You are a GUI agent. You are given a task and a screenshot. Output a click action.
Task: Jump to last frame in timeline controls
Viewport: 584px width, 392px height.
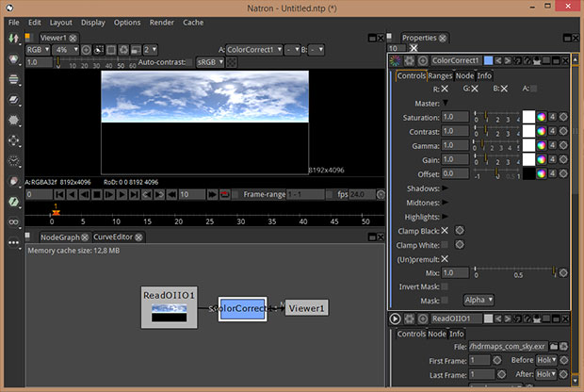[x=134, y=194]
